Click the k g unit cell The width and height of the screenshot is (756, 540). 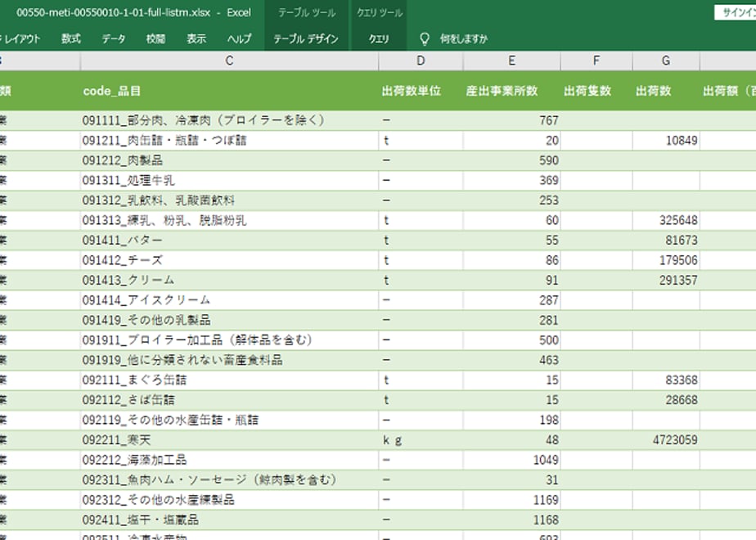pyautogui.click(x=421, y=440)
